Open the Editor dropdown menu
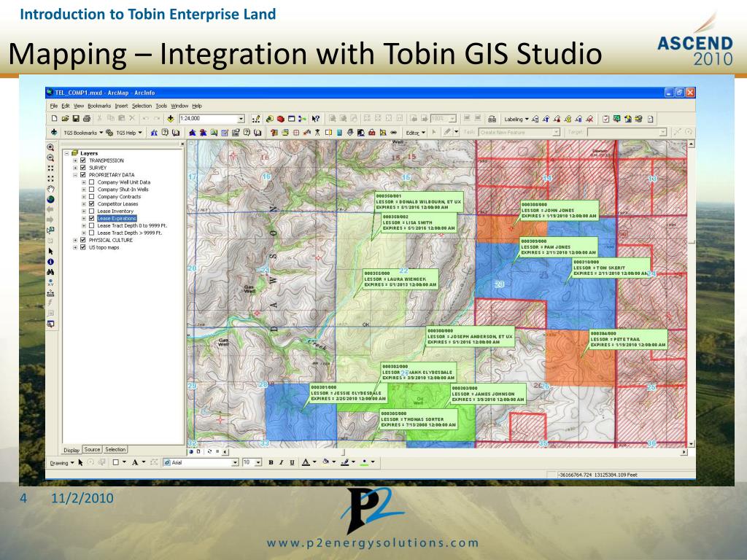747x560 pixels. point(415,133)
